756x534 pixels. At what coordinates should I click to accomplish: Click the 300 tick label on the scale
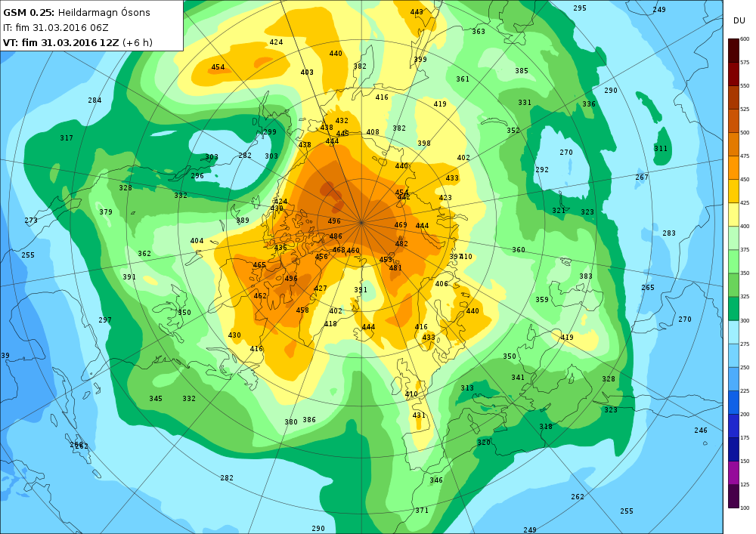coord(745,320)
